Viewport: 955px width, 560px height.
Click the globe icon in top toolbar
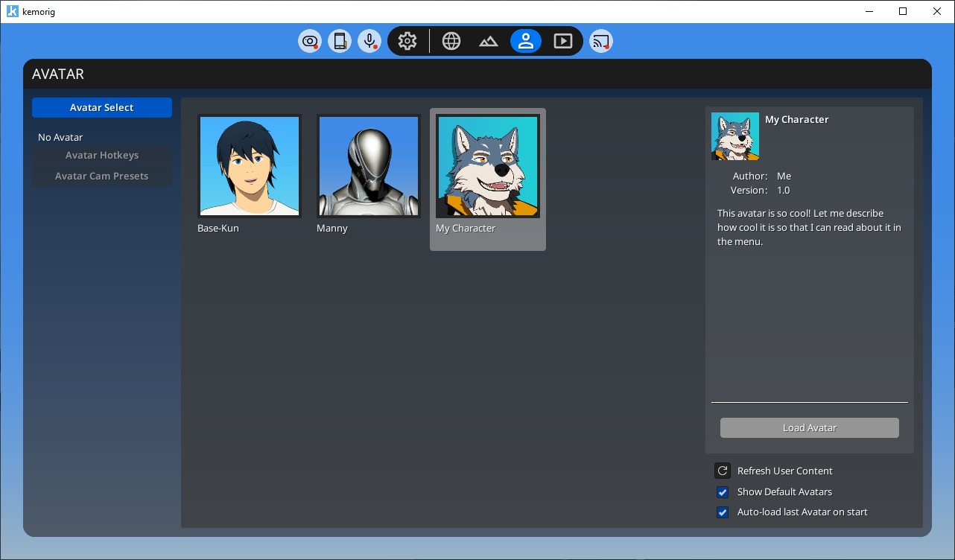[451, 41]
